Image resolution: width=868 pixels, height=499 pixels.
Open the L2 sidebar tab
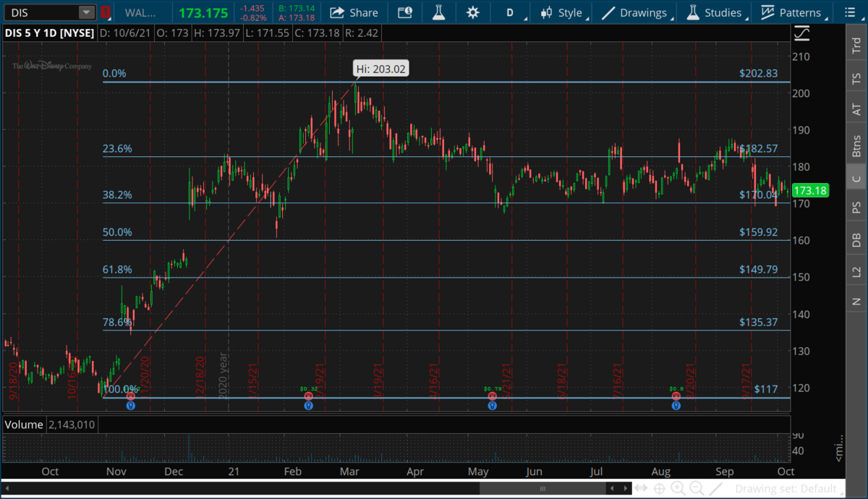tap(856, 271)
